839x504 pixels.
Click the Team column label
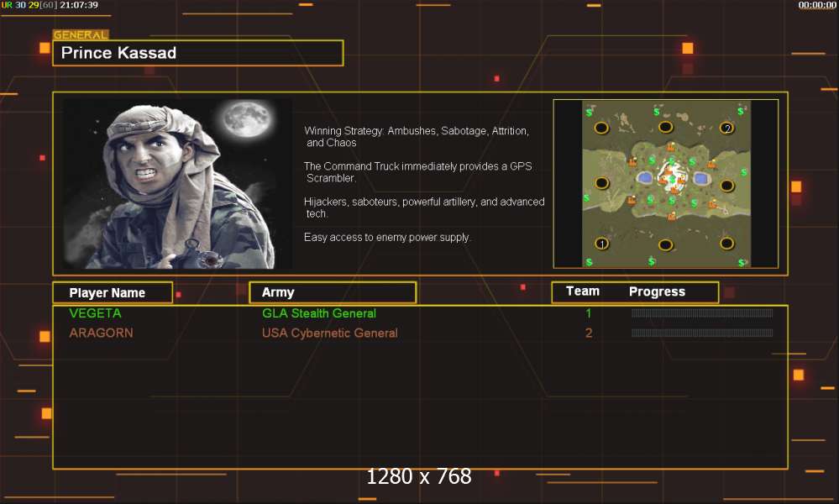coord(583,291)
